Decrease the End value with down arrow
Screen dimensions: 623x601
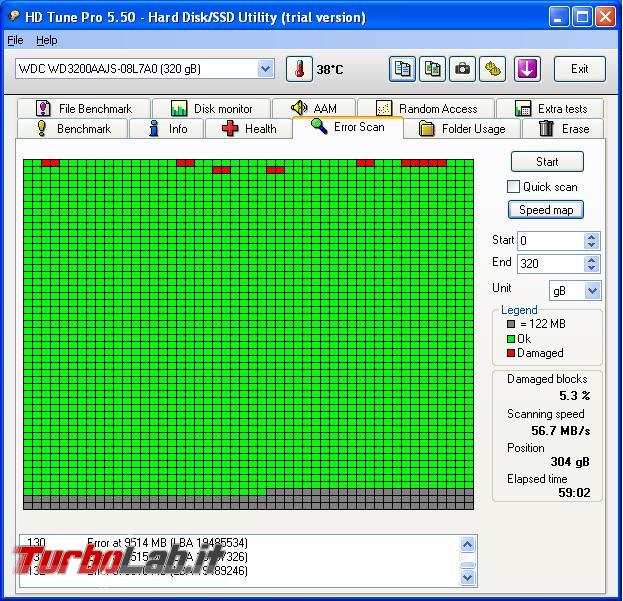(x=591, y=268)
